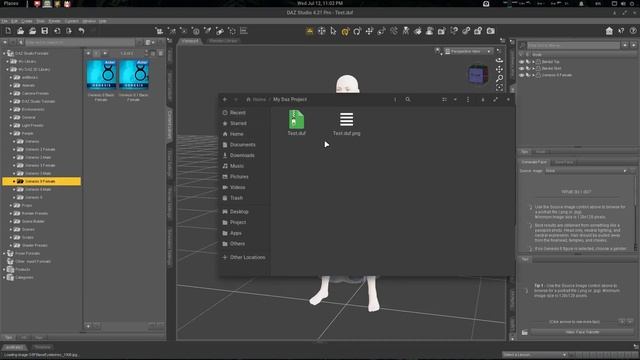Open the Perspective View camera dropdown
Screen dimensions: 640x360
(468, 51)
